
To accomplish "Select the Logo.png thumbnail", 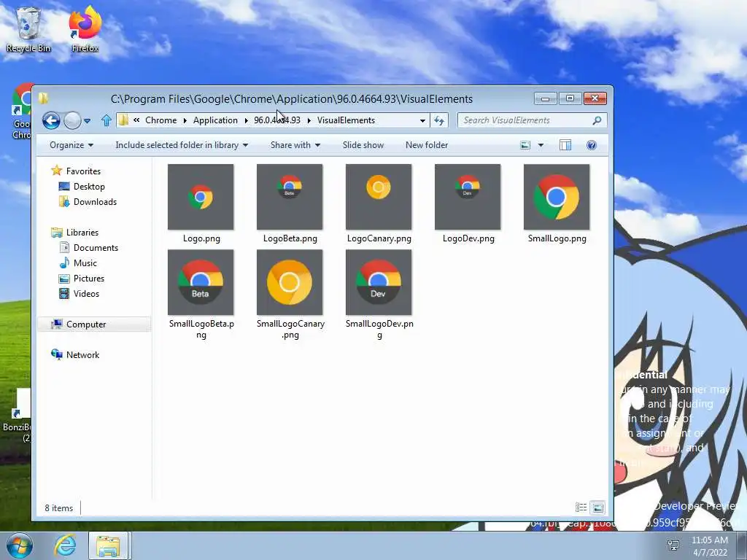I will pyautogui.click(x=201, y=197).
